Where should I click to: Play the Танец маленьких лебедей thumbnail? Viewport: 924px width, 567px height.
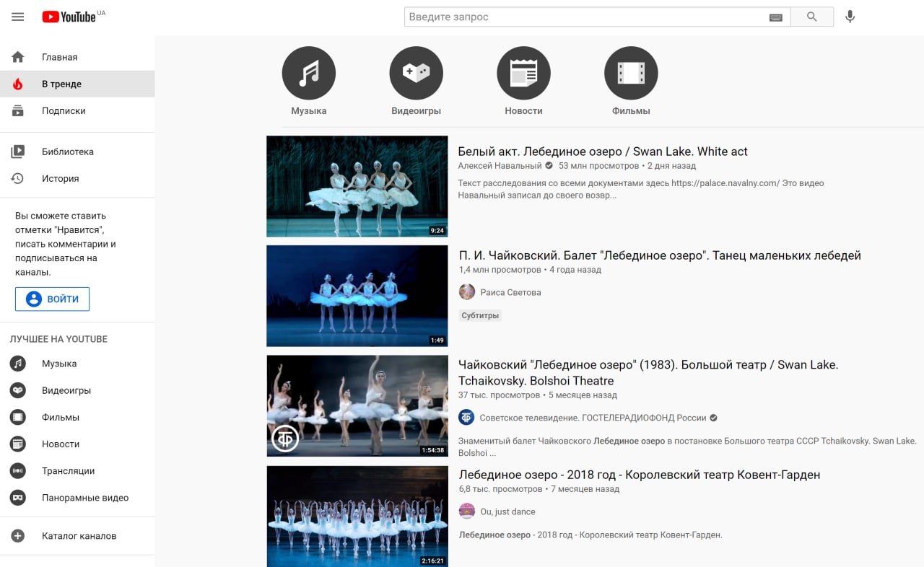click(357, 296)
